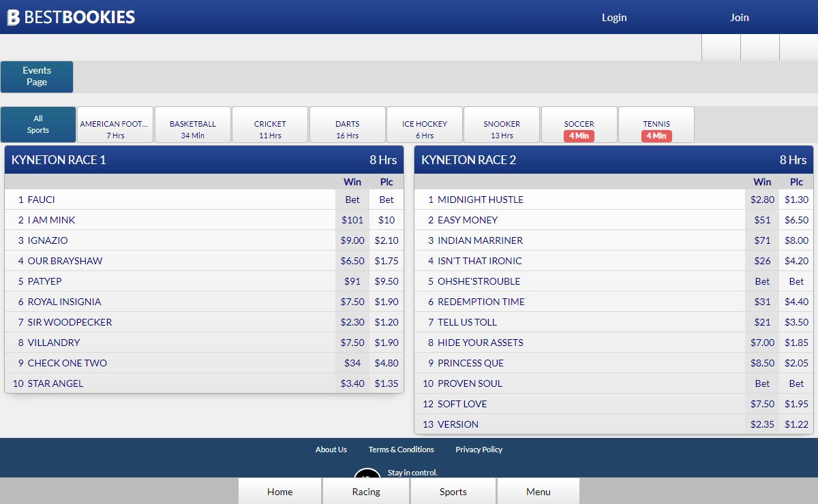
Task: Click the runner name MIDNIGHT HUSTLE
Action: pos(481,200)
